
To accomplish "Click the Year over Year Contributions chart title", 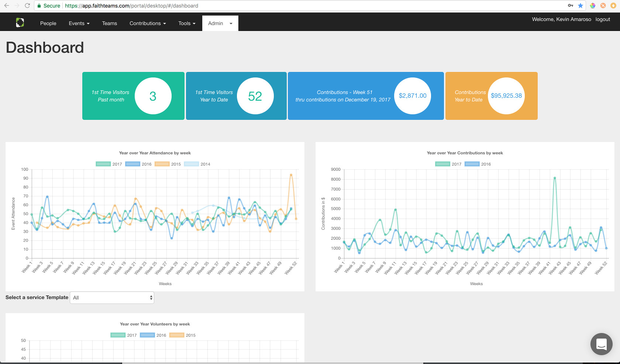I will coord(465,153).
